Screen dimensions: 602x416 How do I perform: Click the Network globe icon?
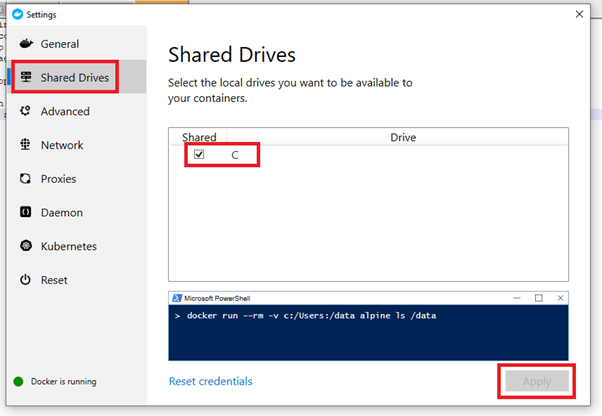pos(25,145)
